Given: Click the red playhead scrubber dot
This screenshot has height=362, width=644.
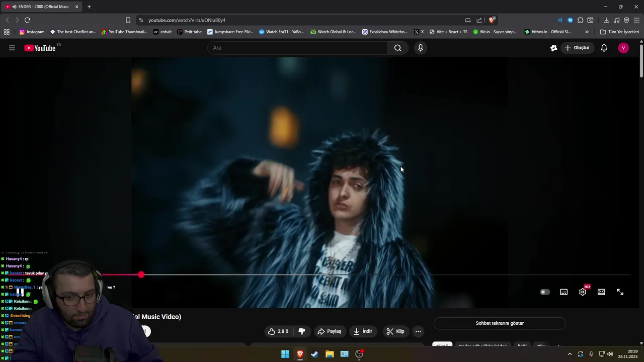Looking at the screenshot, I should coord(141,275).
